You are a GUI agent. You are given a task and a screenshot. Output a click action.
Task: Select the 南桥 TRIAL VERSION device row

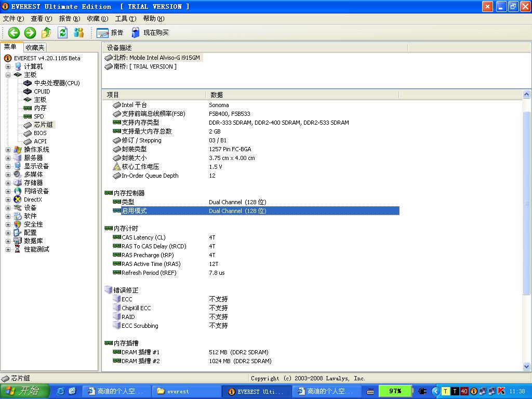[140, 66]
